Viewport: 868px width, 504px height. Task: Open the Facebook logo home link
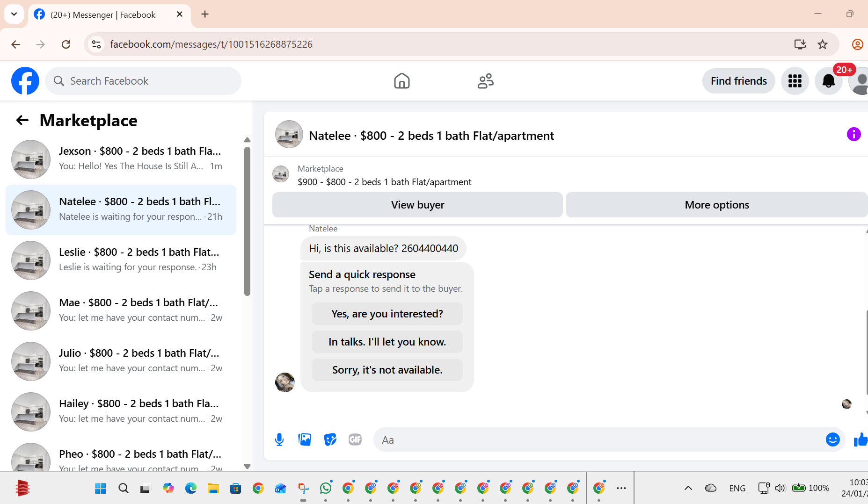click(x=25, y=81)
